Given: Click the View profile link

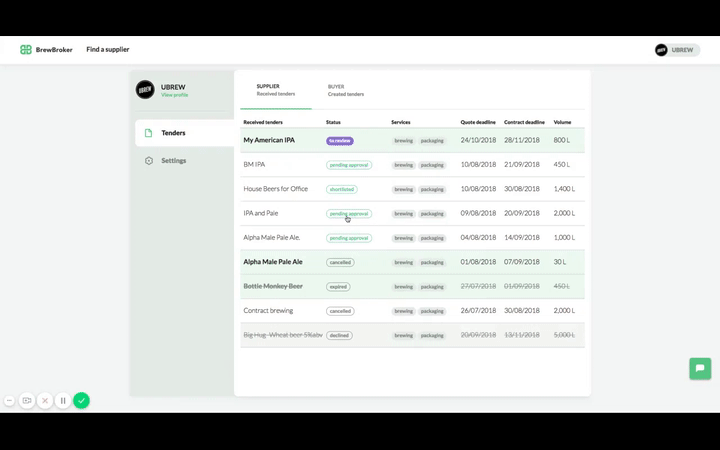Looking at the screenshot, I should click(174, 95).
